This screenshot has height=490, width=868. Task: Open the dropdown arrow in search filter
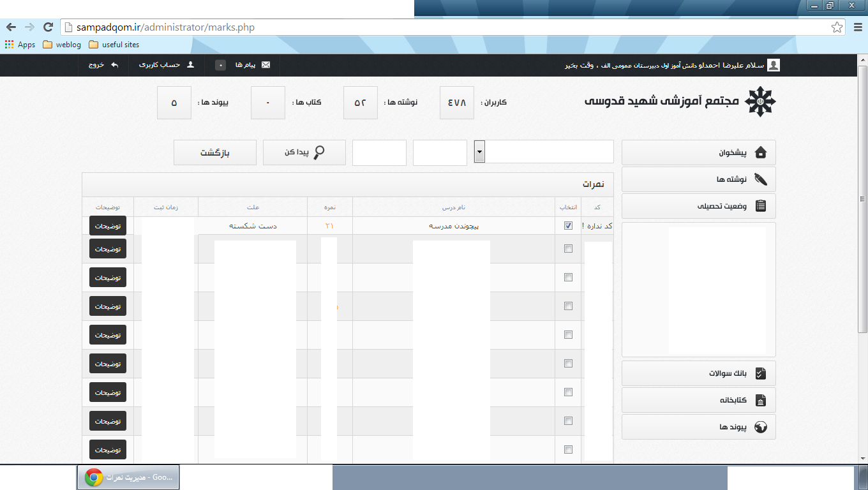point(479,152)
